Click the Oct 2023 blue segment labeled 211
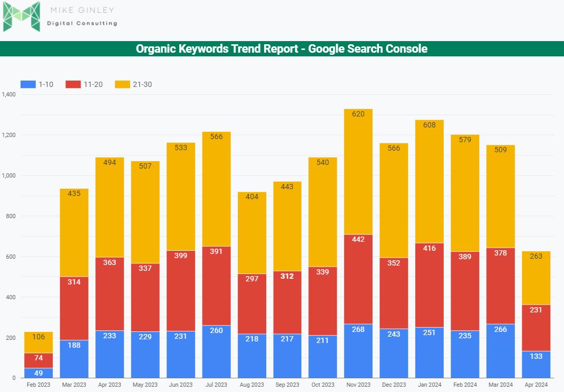 pyautogui.click(x=323, y=357)
